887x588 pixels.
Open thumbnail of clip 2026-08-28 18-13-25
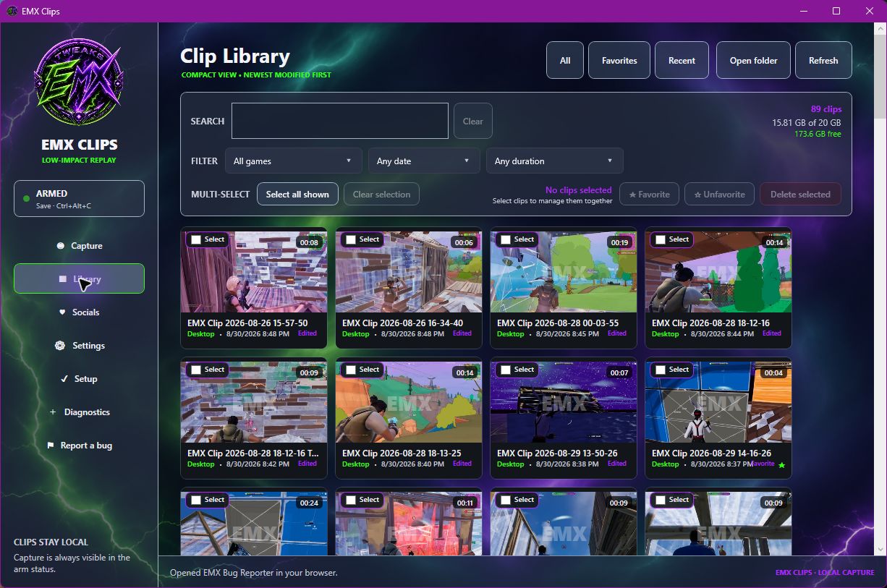click(409, 402)
